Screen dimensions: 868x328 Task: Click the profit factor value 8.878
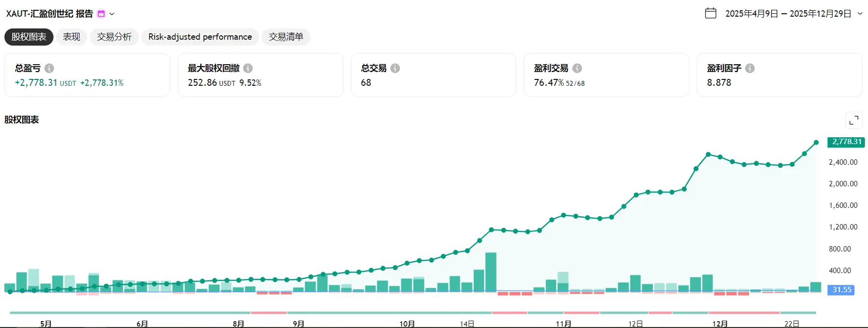(x=719, y=83)
